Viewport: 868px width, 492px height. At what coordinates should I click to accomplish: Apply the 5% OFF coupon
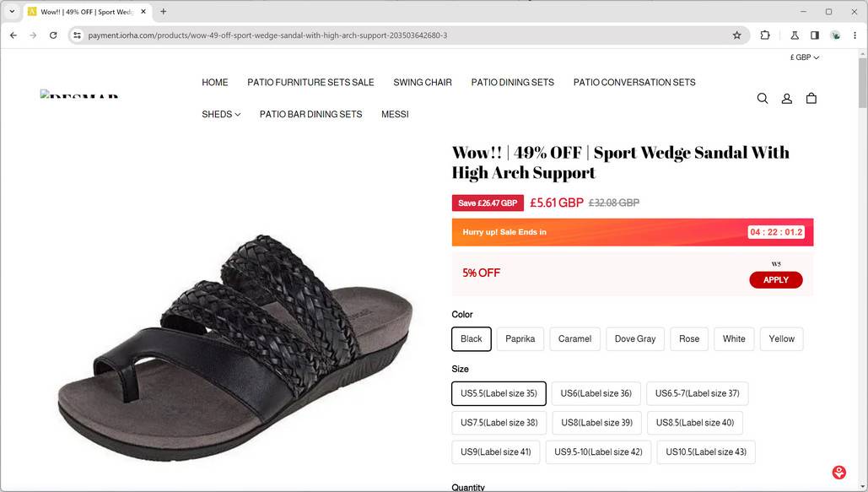[775, 280]
